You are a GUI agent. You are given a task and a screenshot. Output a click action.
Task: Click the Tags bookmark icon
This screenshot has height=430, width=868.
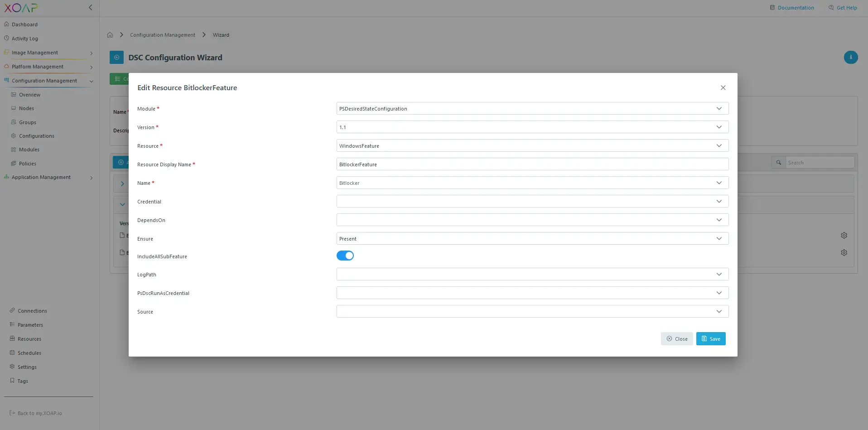[x=12, y=381]
